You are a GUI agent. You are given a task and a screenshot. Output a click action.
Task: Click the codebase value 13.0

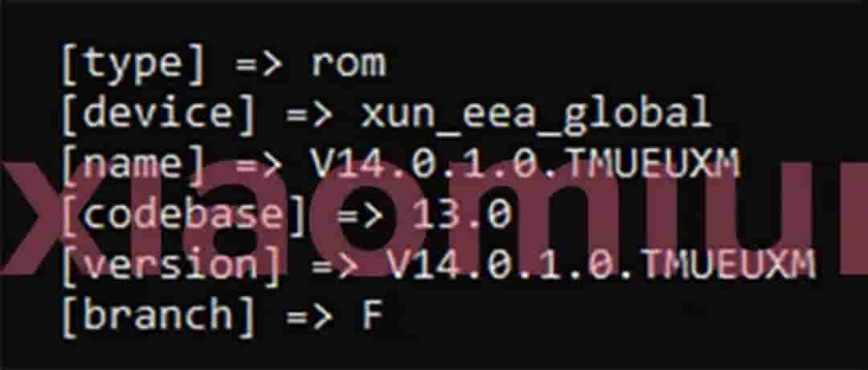(x=461, y=215)
